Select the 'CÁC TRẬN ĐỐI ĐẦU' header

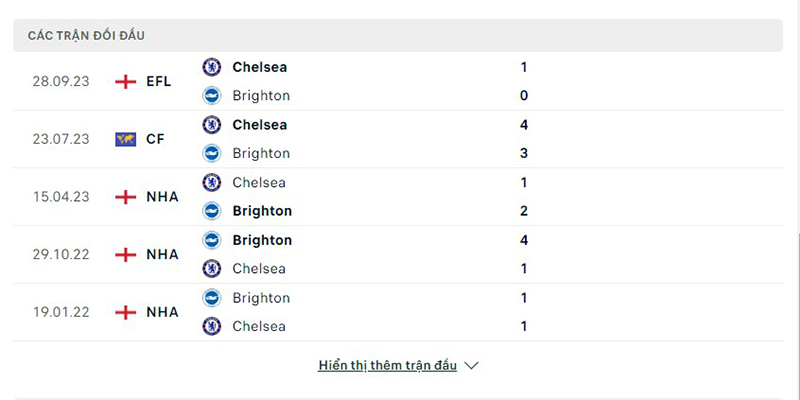(86, 36)
